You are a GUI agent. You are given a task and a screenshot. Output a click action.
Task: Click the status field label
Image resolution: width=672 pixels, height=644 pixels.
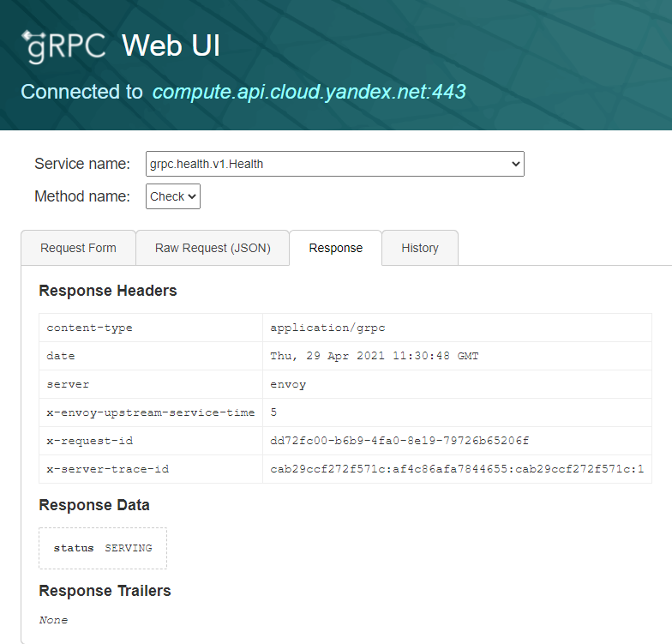74,548
